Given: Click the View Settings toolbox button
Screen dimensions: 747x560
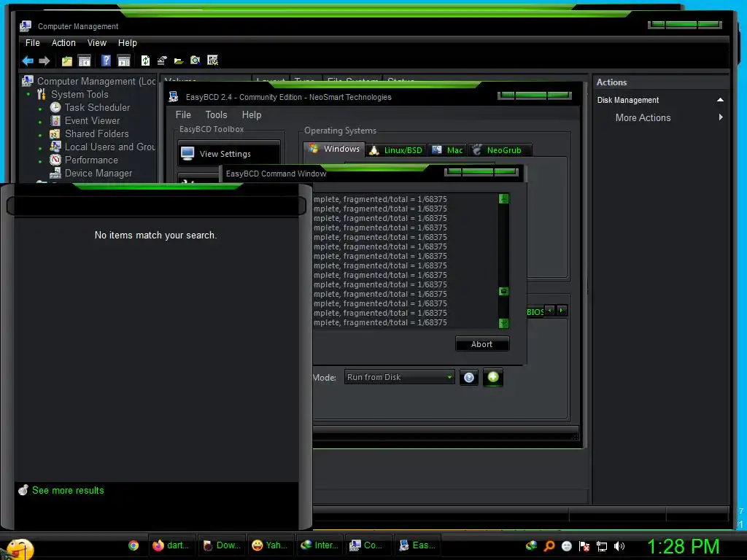Looking at the screenshot, I should pyautogui.click(x=228, y=153).
